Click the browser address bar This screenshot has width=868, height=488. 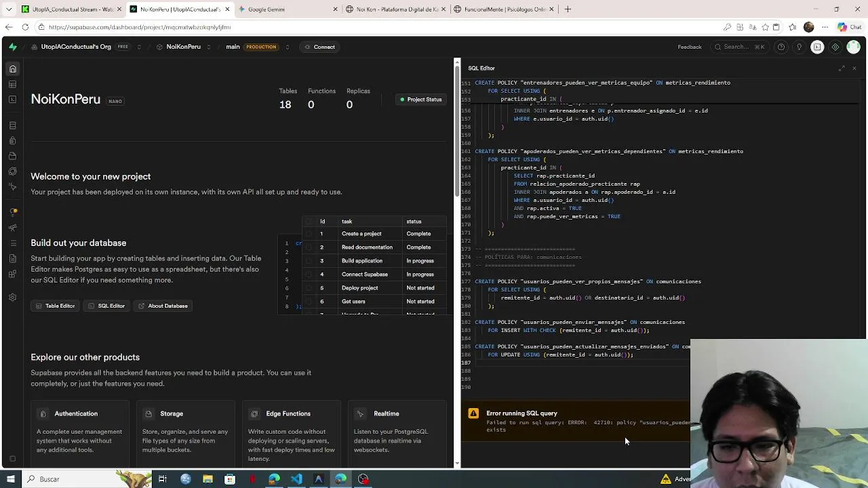[x=380, y=27]
